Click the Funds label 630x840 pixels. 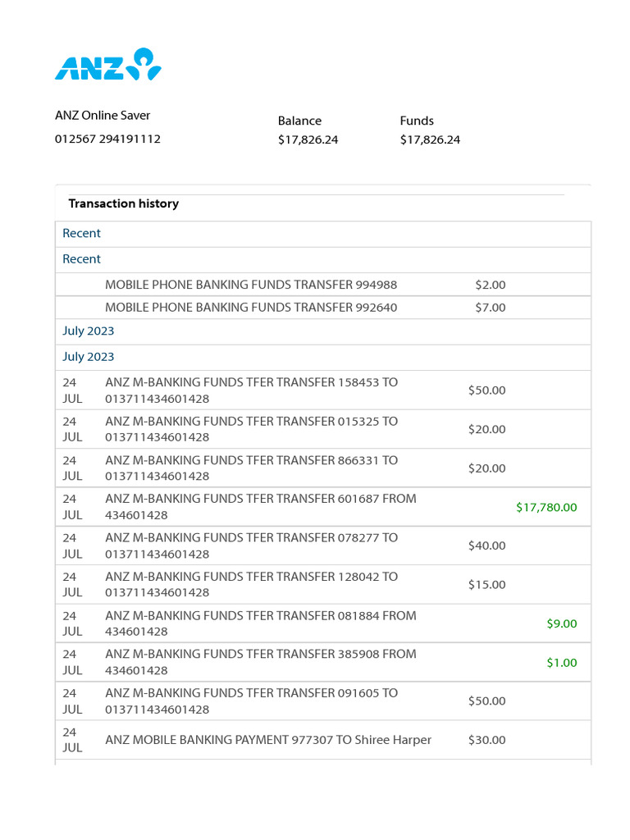[x=417, y=121]
